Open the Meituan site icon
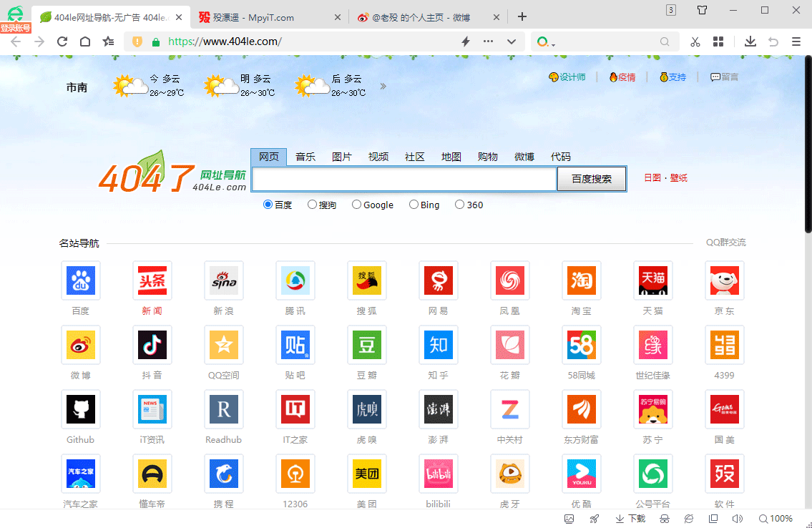Screen dimensions: 812x528 (366, 473)
